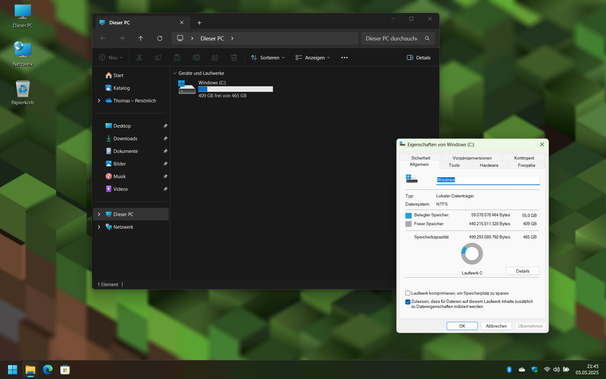Go back in Explorer navigation
This screenshot has height=379, width=606.
103,38
